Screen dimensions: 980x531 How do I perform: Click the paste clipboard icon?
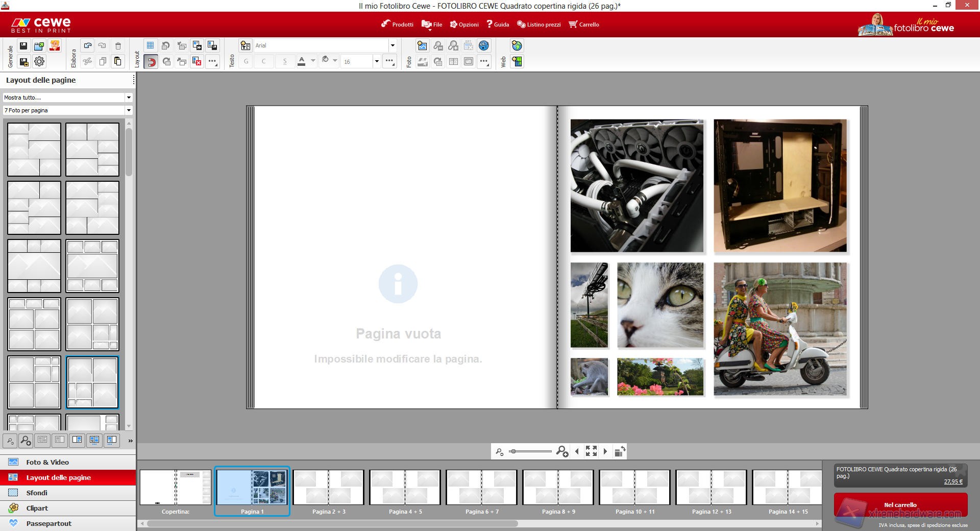click(118, 62)
